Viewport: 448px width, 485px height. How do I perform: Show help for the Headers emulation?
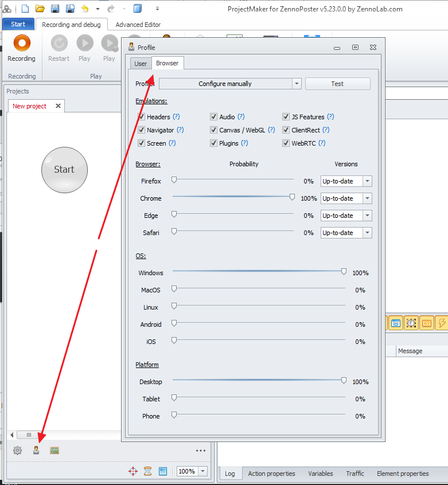pyautogui.click(x=176, y=116)
